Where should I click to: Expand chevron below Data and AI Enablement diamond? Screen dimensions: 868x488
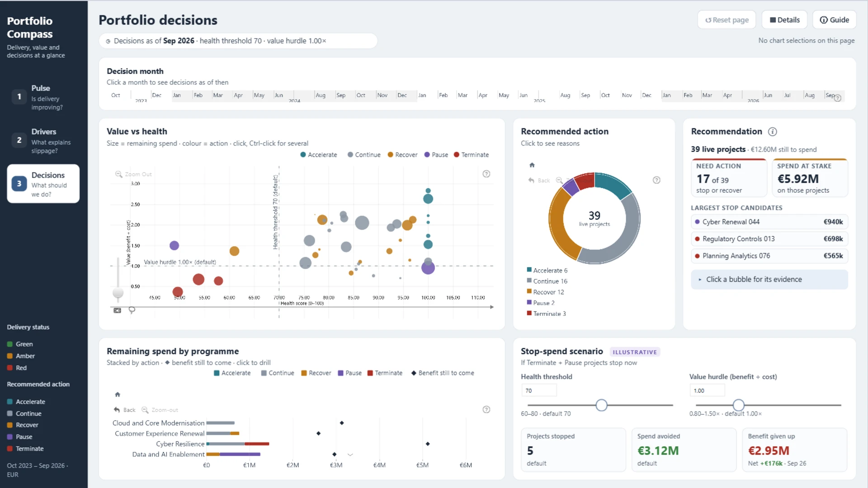pos(350,455)
